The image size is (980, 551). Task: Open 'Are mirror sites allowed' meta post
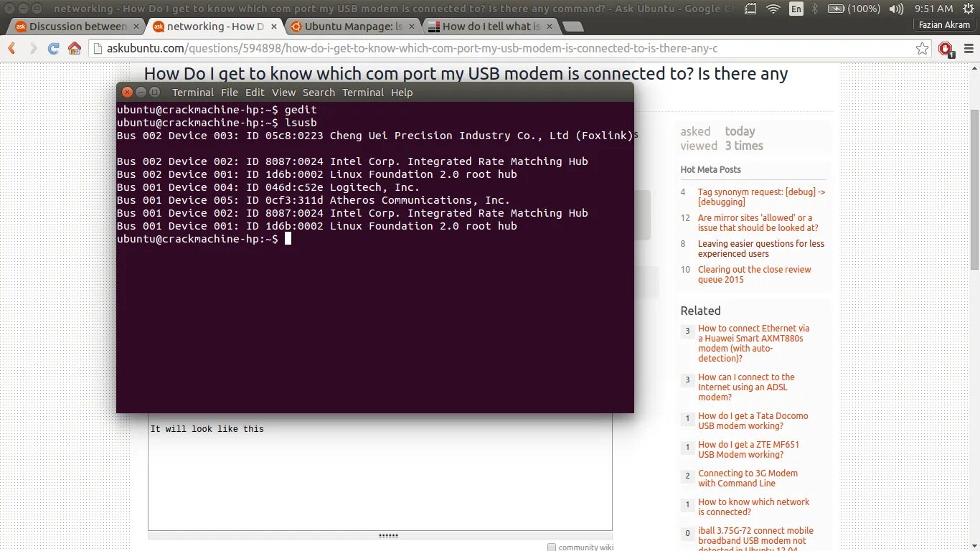[x=758, y=223]
